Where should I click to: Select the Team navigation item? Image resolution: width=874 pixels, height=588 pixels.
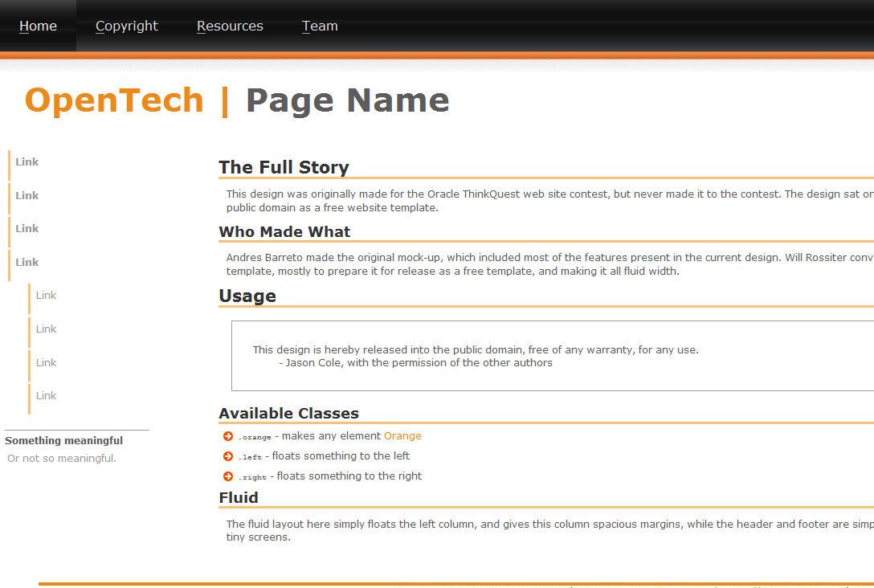click(x=320, y=26)
